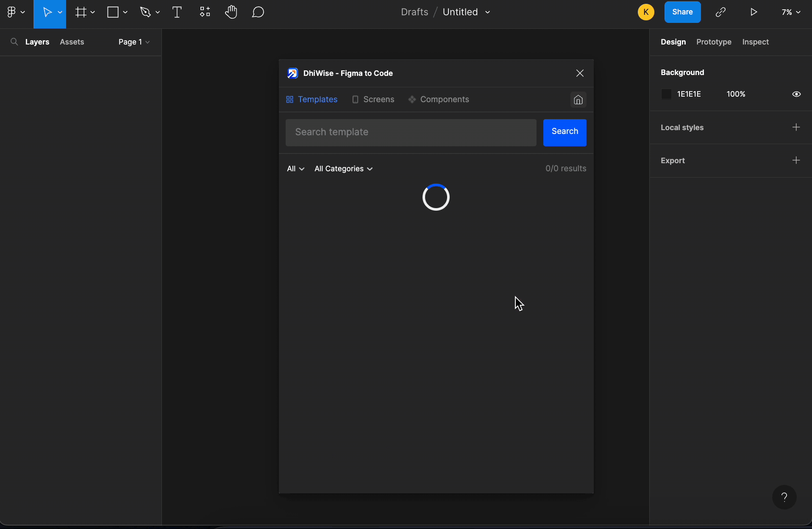Select the Frame tool
Image resolution: width=812 pixels, height=529 pixels.
click(81, 12)
